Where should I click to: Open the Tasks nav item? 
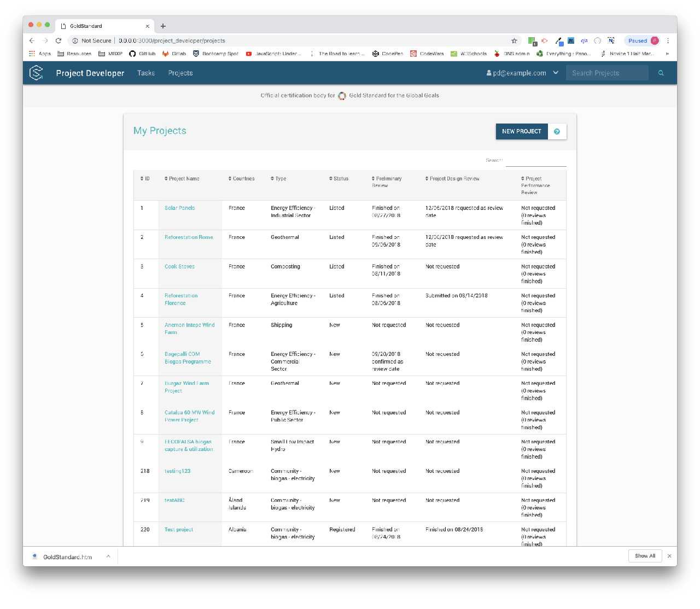146,73
